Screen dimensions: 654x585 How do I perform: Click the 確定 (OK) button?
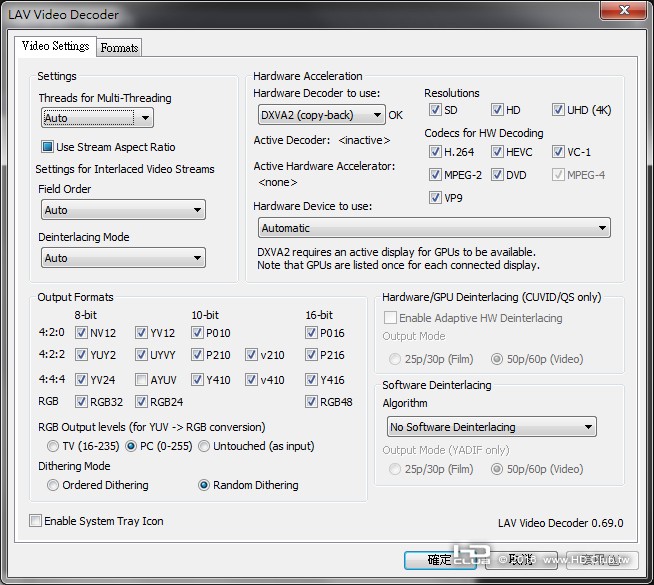(440, 560)
